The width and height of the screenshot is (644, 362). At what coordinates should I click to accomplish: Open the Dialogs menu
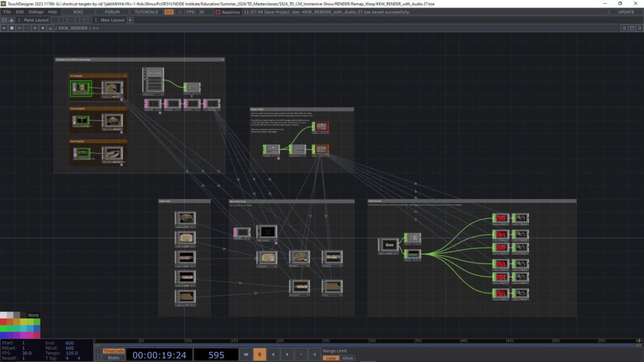tap(36, 12)
